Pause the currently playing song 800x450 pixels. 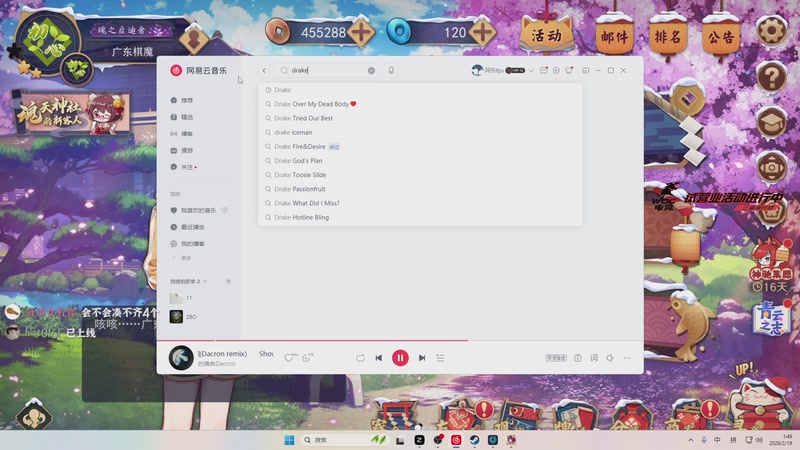[x=400, y=358]
